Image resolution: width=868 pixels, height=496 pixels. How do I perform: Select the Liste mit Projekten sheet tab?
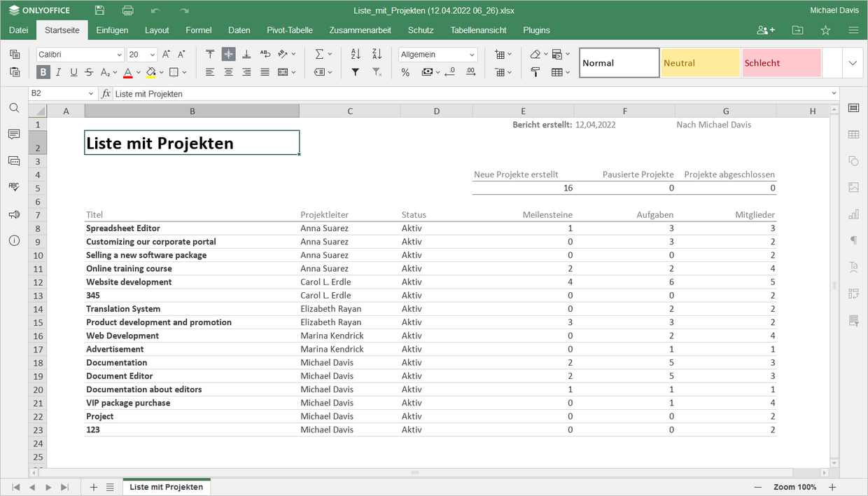pos(167,487)
